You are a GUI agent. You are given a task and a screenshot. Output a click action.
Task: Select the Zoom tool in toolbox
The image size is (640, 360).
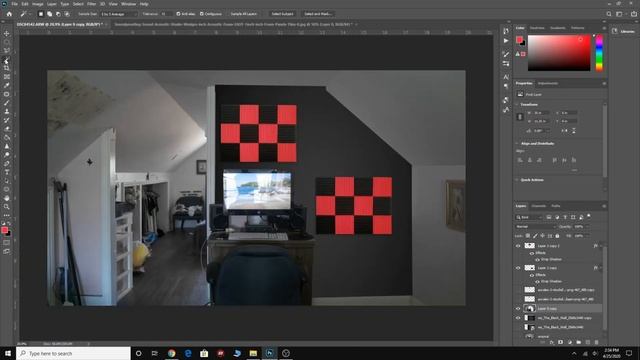point(7,207)
